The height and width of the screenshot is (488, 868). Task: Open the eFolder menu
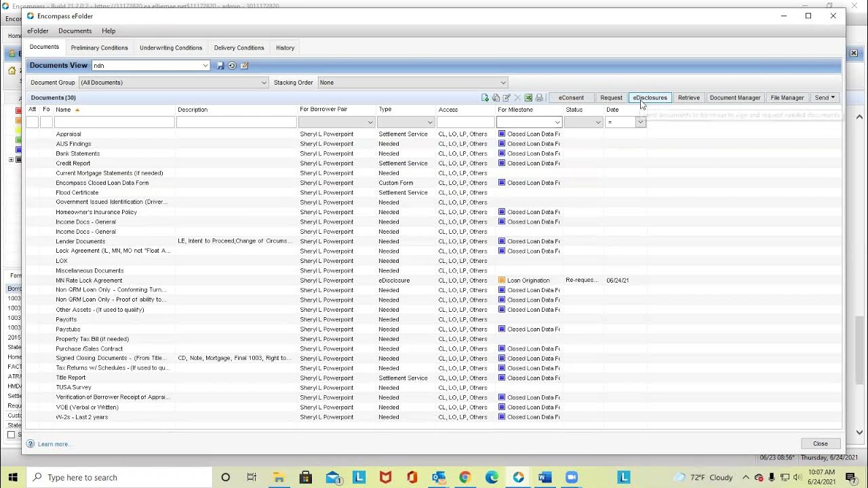coord(38,31)
